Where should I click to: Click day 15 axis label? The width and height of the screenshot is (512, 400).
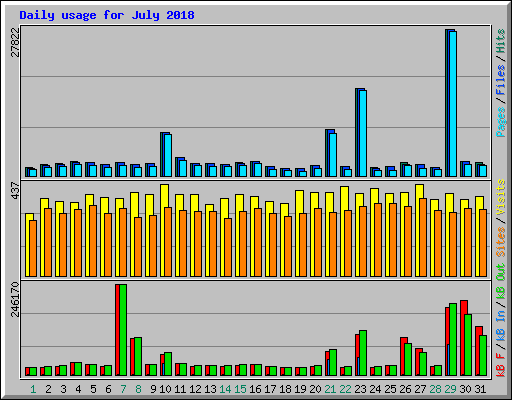click(x=240, y=389)
